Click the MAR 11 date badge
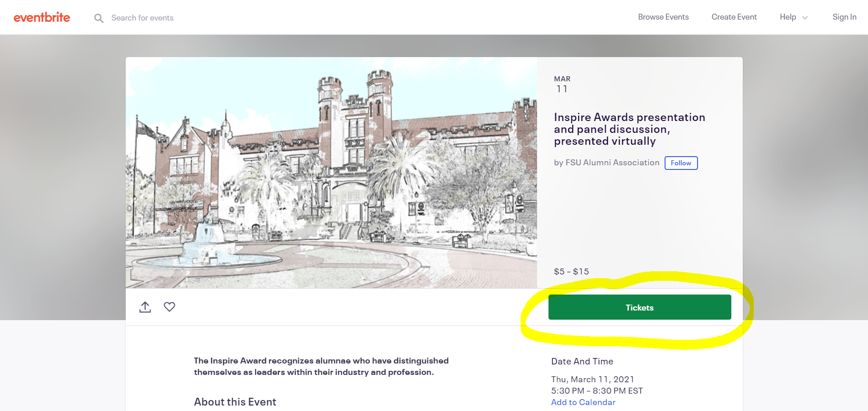 pyautogui.click(x=562, y=84)
